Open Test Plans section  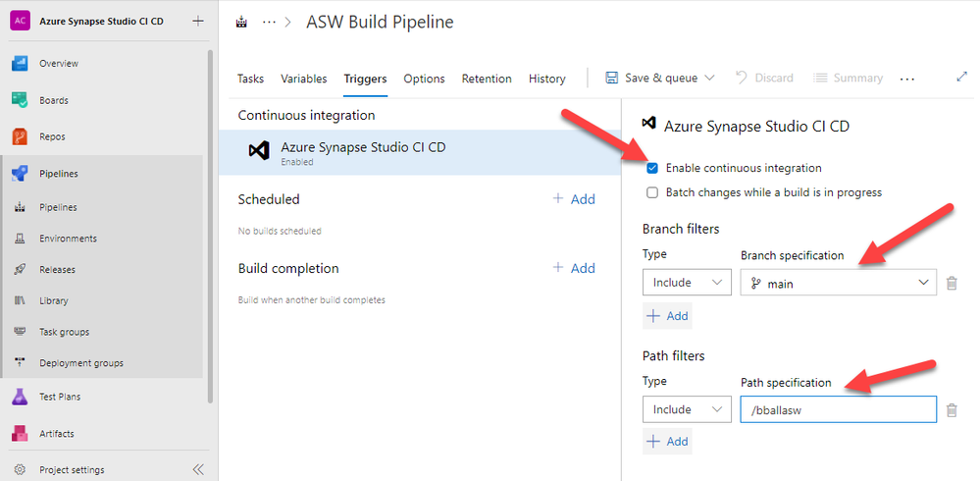click(x=59, y=397)
